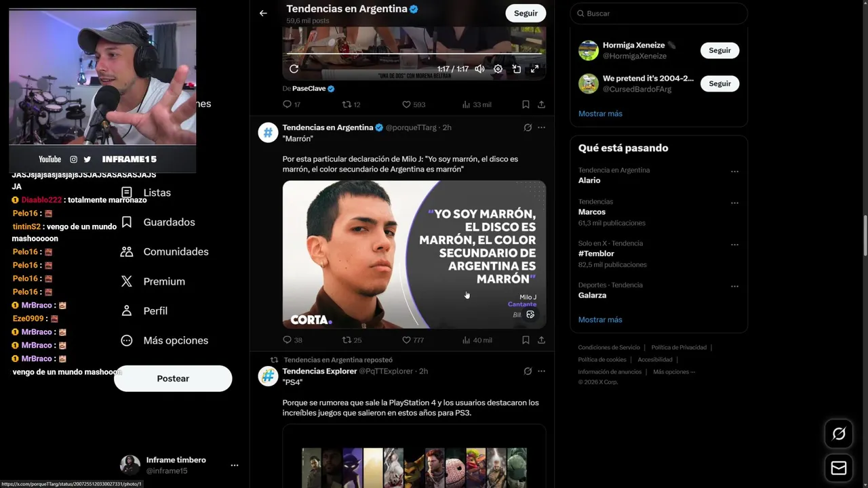Repost the Marrón post with 25 reposts

click(351, 340)
